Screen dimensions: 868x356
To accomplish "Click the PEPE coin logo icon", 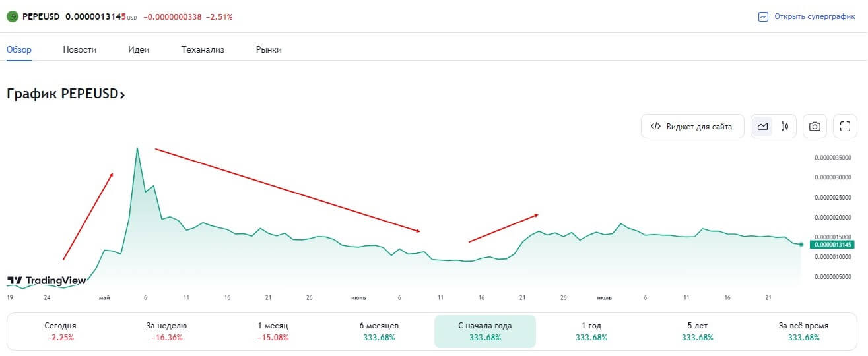I will click(12, 16).
